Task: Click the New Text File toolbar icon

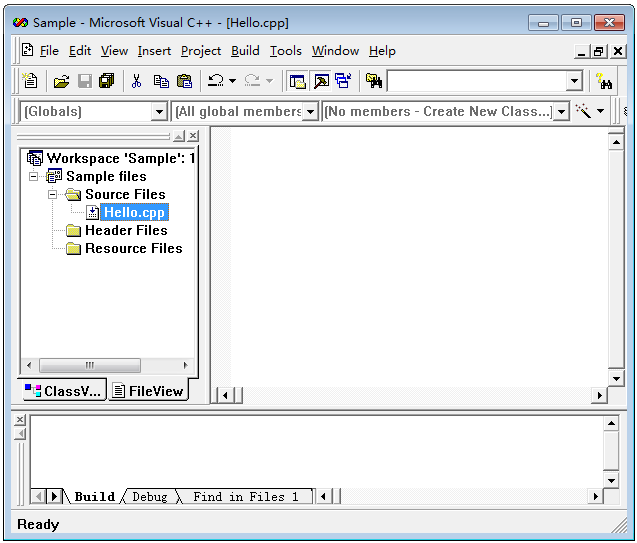Action: (x=30, y=81)
